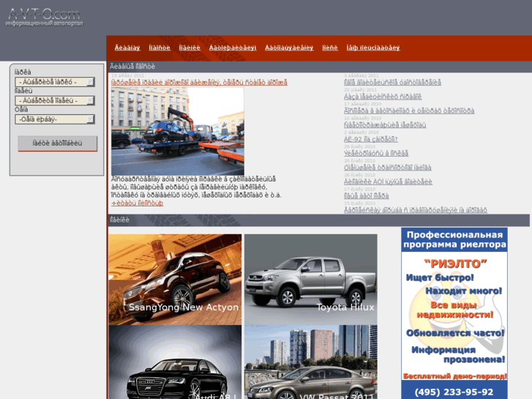
Task: Open the Автолюбителям navigation link
Action: click(233, 48)
